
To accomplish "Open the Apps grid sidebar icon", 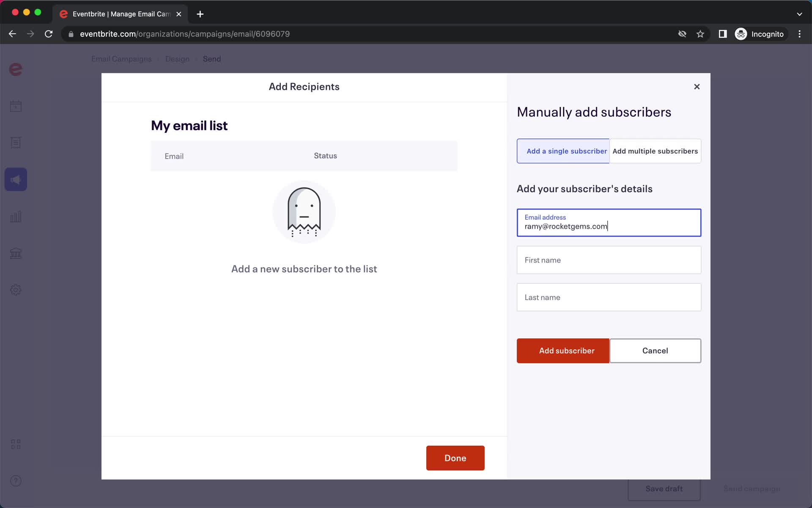I will (16, 444).
